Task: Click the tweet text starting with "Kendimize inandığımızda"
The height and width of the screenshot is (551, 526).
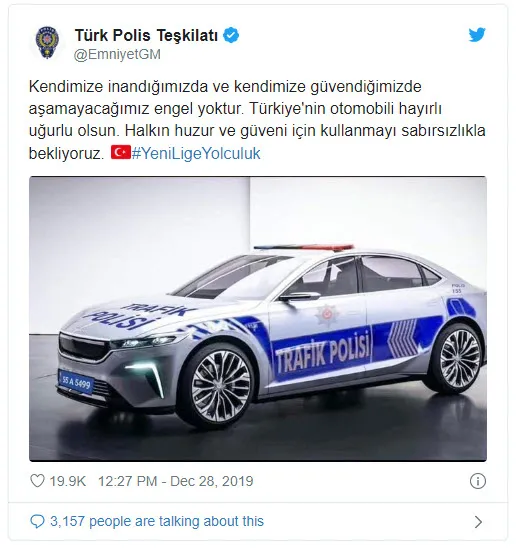Action: coord(257,119)
